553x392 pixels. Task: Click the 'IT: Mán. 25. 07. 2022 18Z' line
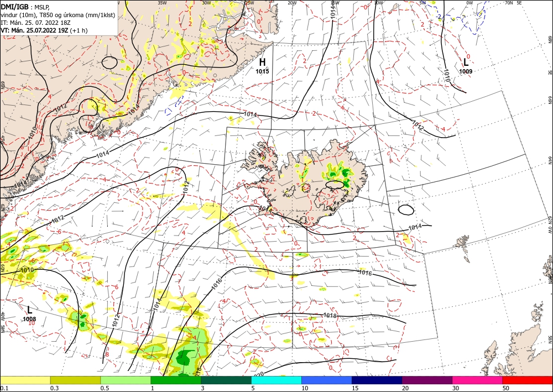(35, 23)
